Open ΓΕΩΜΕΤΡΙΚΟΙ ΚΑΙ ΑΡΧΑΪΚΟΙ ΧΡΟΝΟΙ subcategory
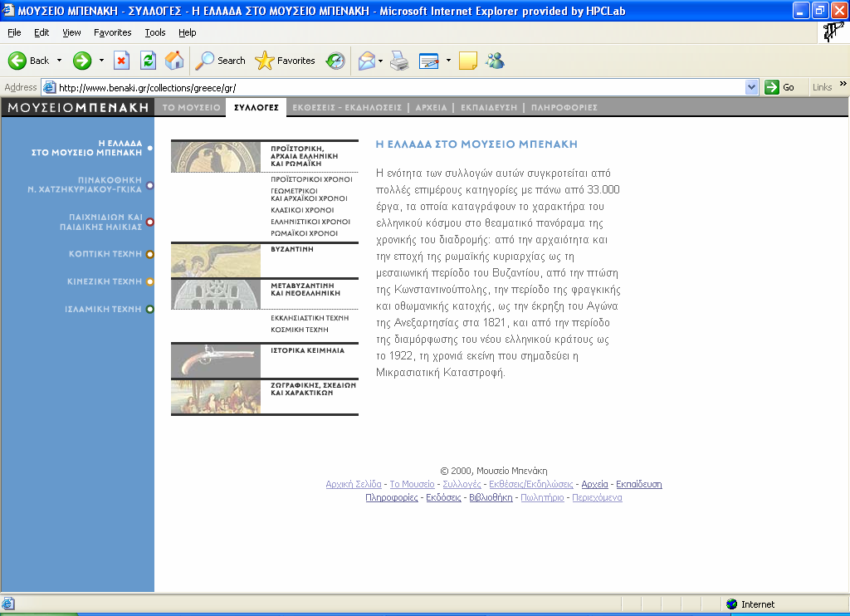The image size is (850, 616). [309, 194]
